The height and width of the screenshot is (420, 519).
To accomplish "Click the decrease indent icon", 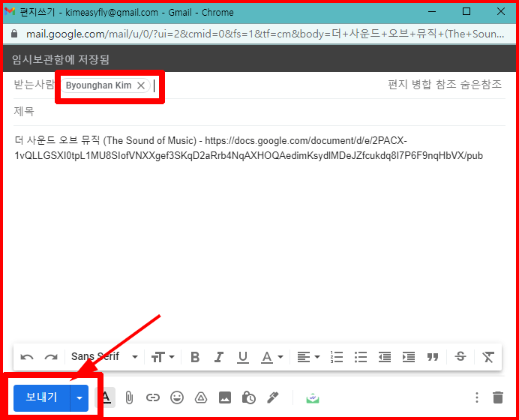I will (x=385, y=357).
